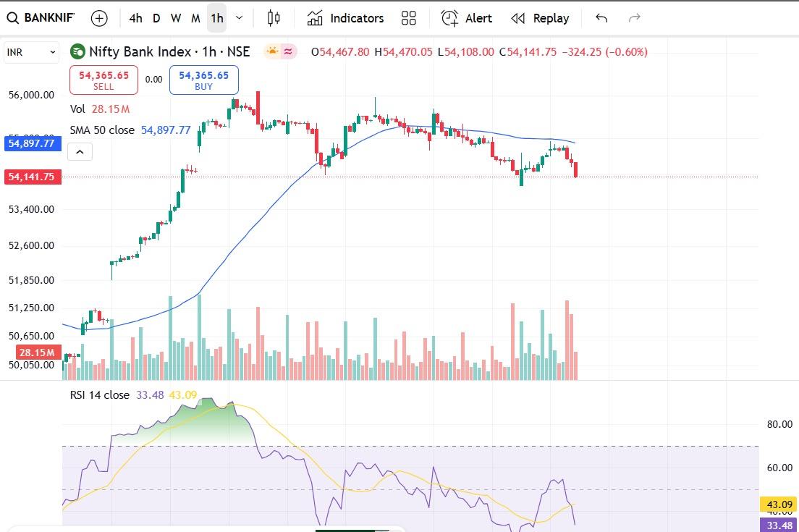The image size is (799, 532).
Task: Select the D daily timeframe
Action: 156,18
